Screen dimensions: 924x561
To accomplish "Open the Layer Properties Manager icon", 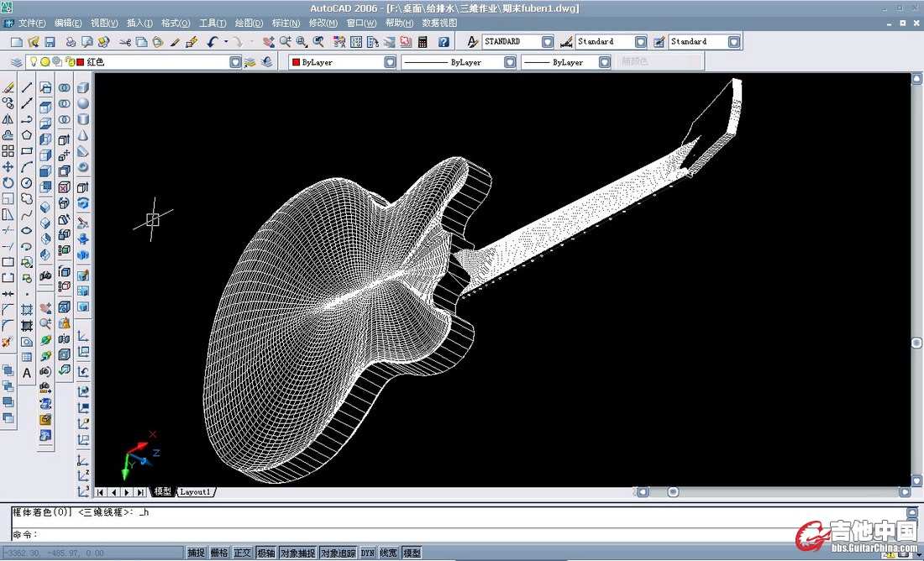I will [x=16, y=62].
